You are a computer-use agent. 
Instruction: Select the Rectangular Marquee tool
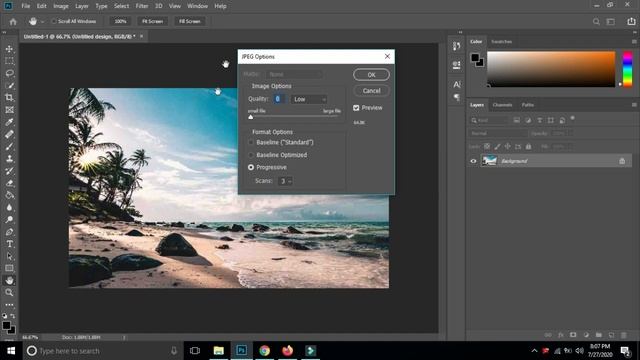coord(9,61)
